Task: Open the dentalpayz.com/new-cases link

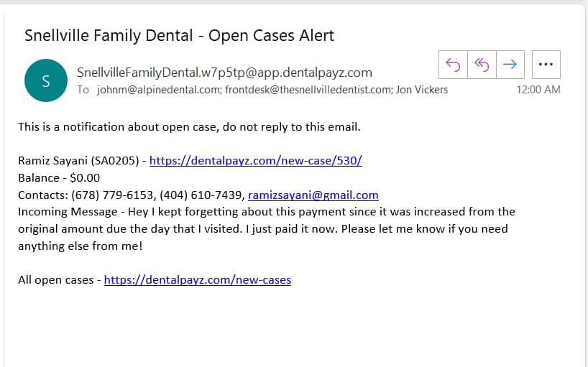Action: (198, 280)
